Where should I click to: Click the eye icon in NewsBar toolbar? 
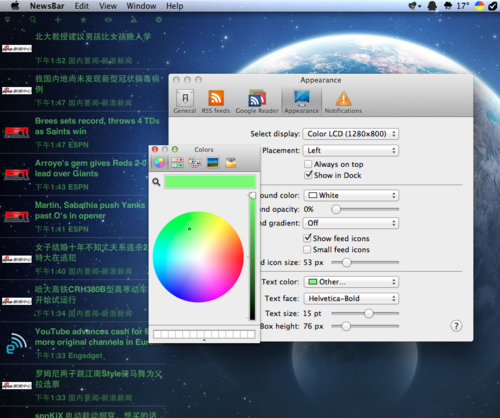[108, 20]
